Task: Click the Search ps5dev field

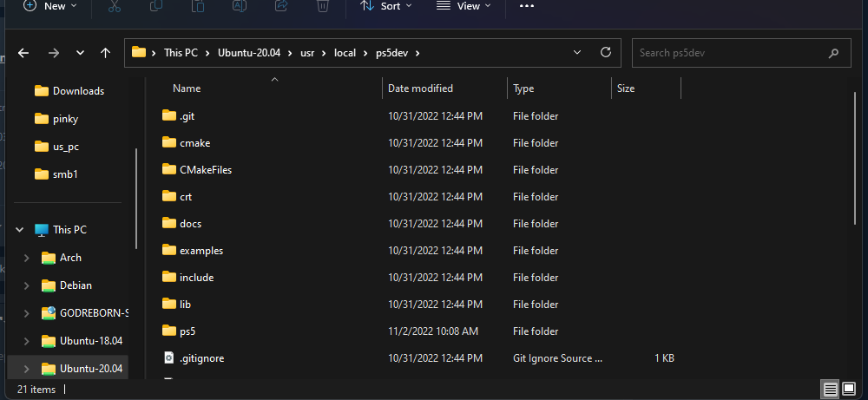Action: 741,53
